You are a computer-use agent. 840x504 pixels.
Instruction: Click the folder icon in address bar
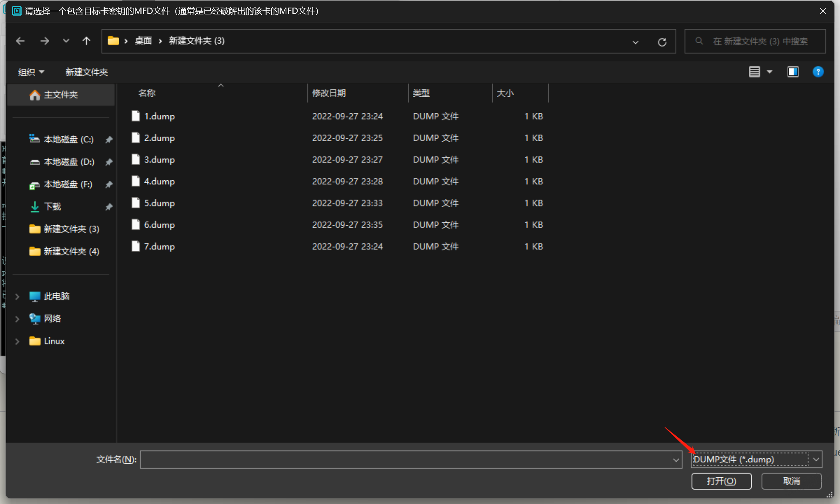[114, 41]
